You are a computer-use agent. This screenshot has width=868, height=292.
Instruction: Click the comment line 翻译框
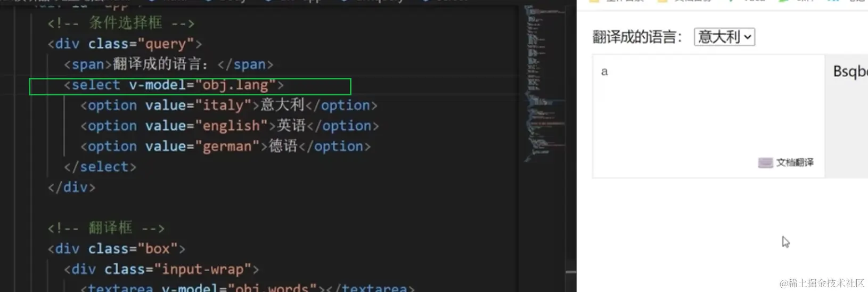[106, 228]
